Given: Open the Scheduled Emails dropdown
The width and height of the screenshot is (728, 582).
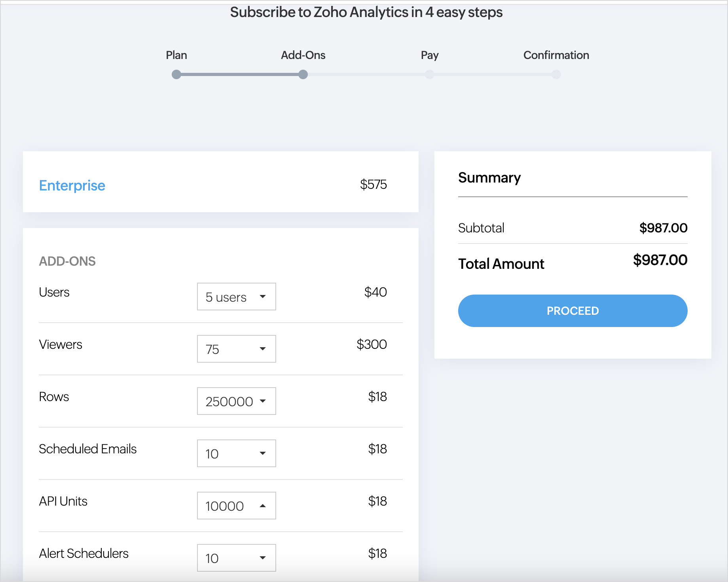Looking at the screenshot, I should [x=237, y=453].
